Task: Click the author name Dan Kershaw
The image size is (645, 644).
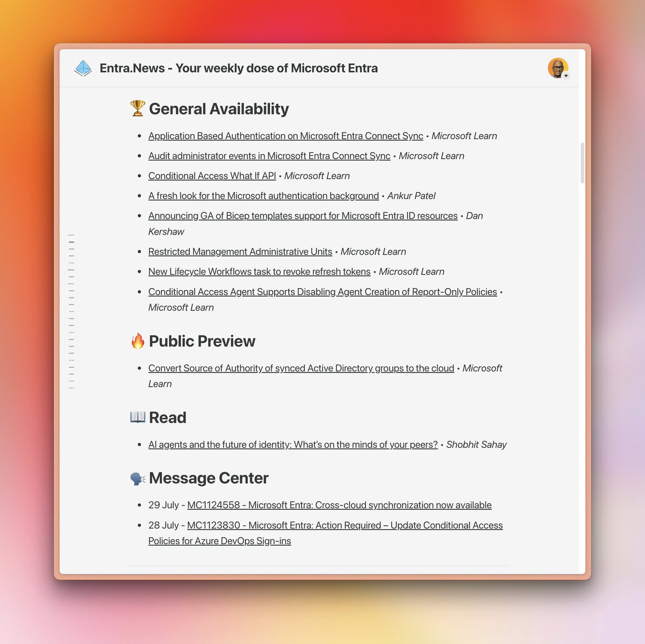Action: coord(316,223)
